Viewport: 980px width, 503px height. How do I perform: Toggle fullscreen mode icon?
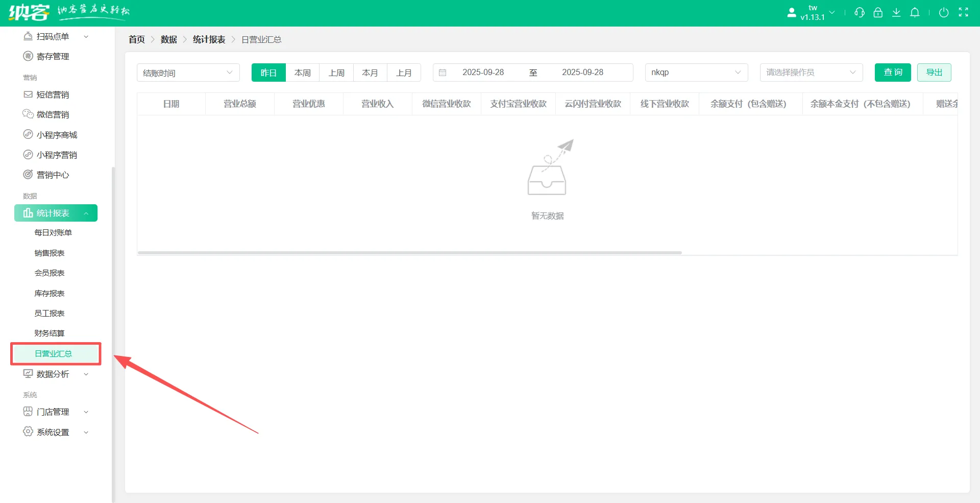[963, 13]
